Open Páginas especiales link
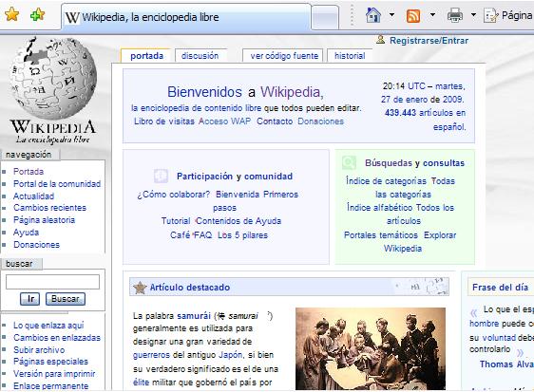Screen dimensions: 534x392 click(x=50, y=362)
